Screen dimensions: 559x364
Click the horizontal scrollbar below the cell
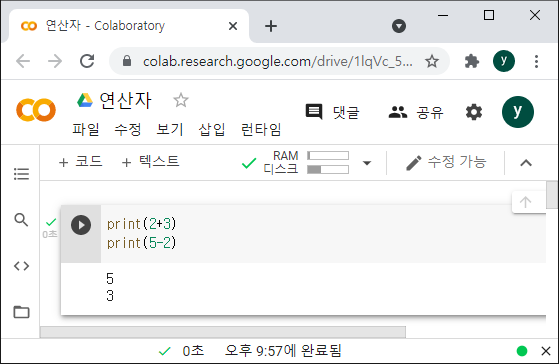click(223, 332)
